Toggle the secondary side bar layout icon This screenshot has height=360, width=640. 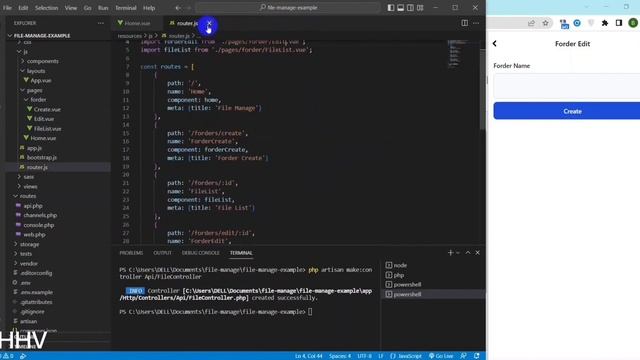(410, 8)
